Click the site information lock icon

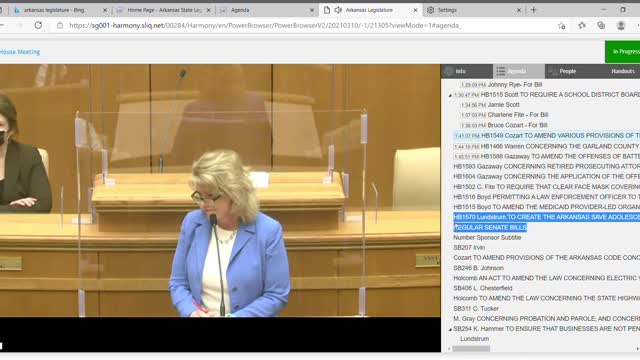[x=60, y=25]
